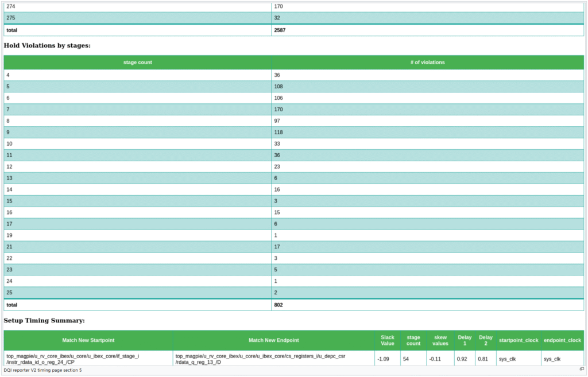Click the startpoint path instr_rdata_id_o_reg_24 cell
The width and height of the screenshot is (588, 377).
[72, 359]
